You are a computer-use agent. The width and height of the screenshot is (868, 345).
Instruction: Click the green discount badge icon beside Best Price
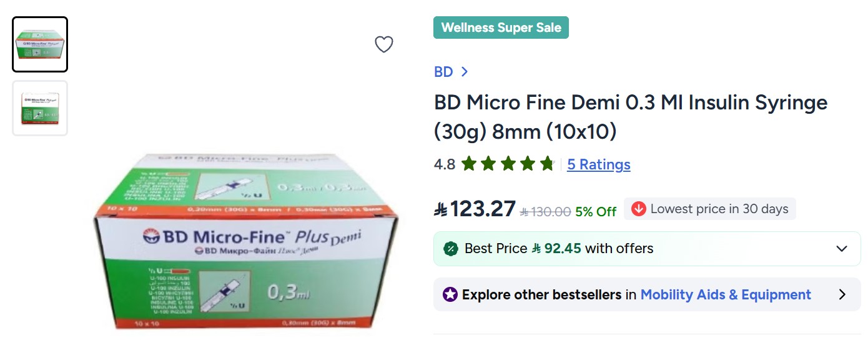(x=450, y=249)
